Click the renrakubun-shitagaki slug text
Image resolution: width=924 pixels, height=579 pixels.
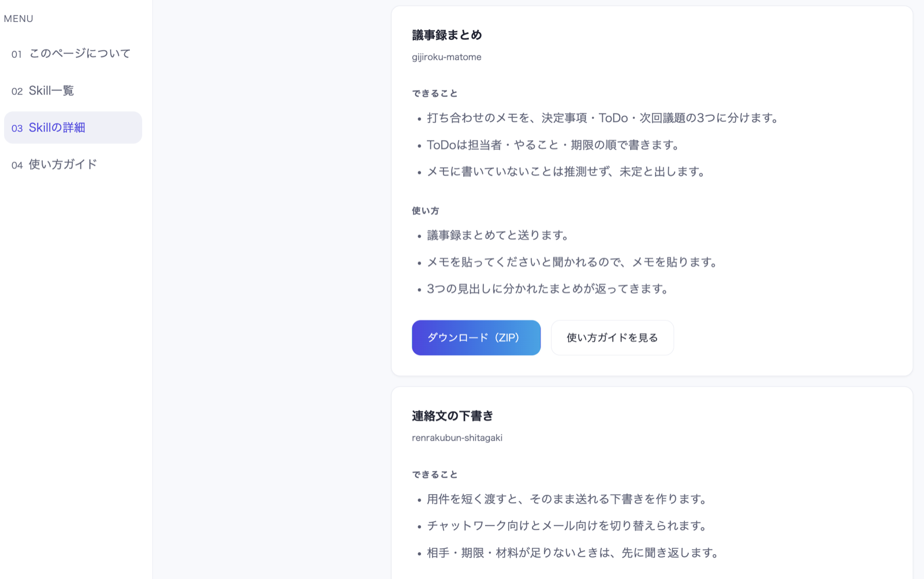click(457, 438)
